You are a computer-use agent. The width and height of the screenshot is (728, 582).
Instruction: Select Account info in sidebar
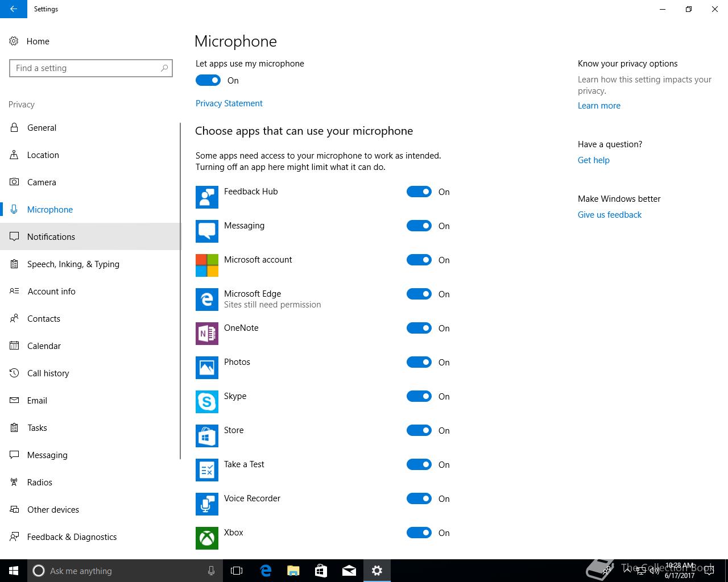tap(90, 291)
